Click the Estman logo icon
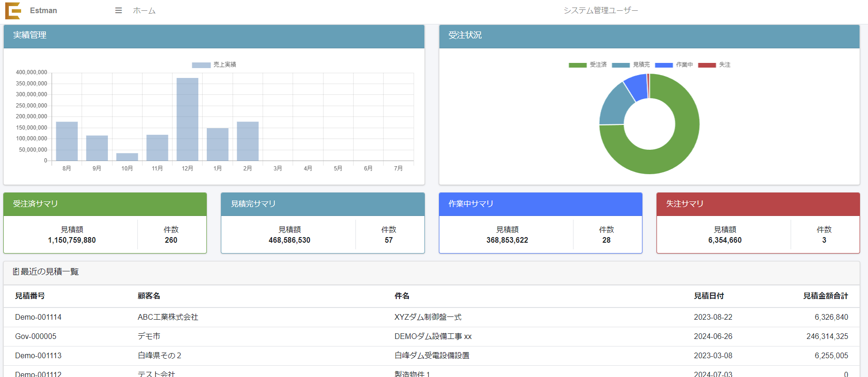 click(x=13, y=10)
